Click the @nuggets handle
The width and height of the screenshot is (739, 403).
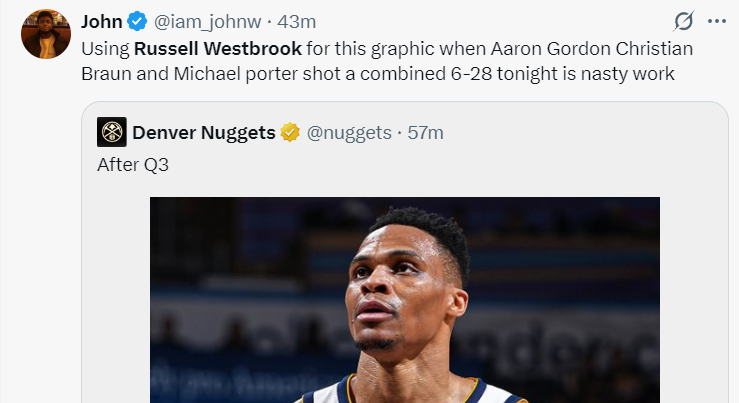[350, 133]
